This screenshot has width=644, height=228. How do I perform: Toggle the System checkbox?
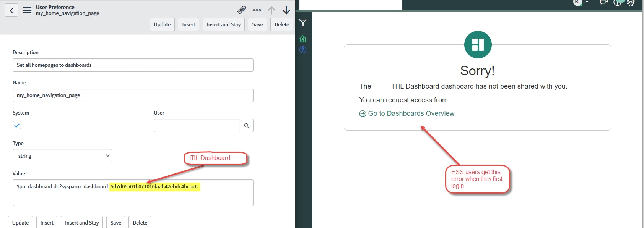(x=17, y=125)
